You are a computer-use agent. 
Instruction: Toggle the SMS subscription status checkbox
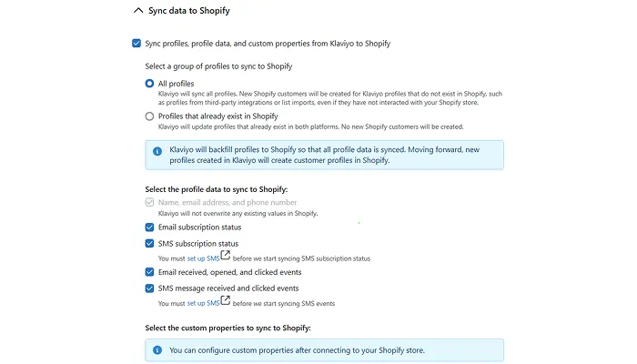click(x=150, y=244)
